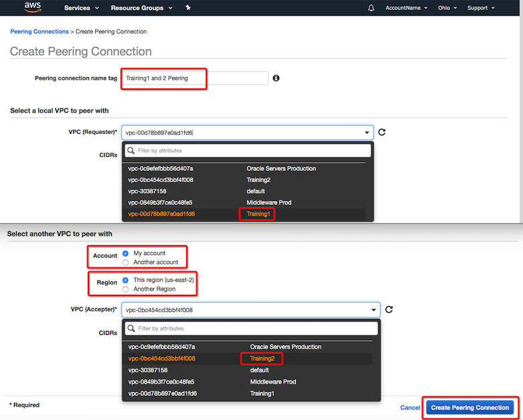
Task: Select the My account radio option
Action: click(x=126, y=254)
